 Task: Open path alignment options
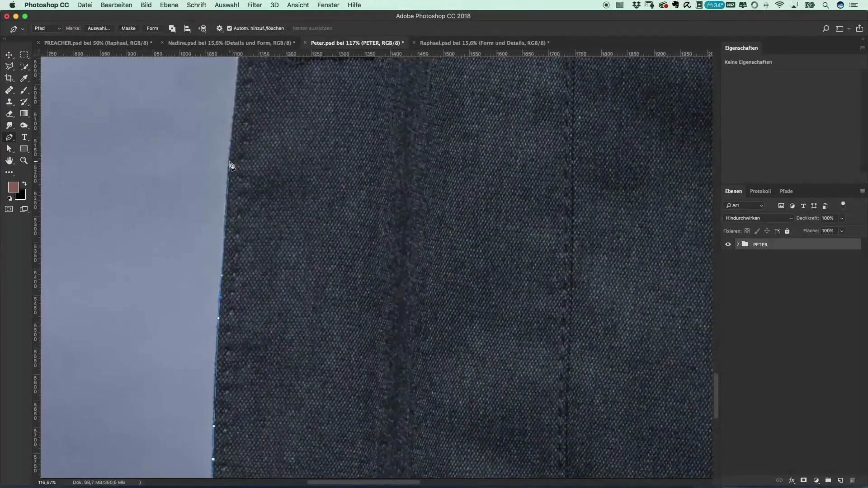[x=187, y=28]
